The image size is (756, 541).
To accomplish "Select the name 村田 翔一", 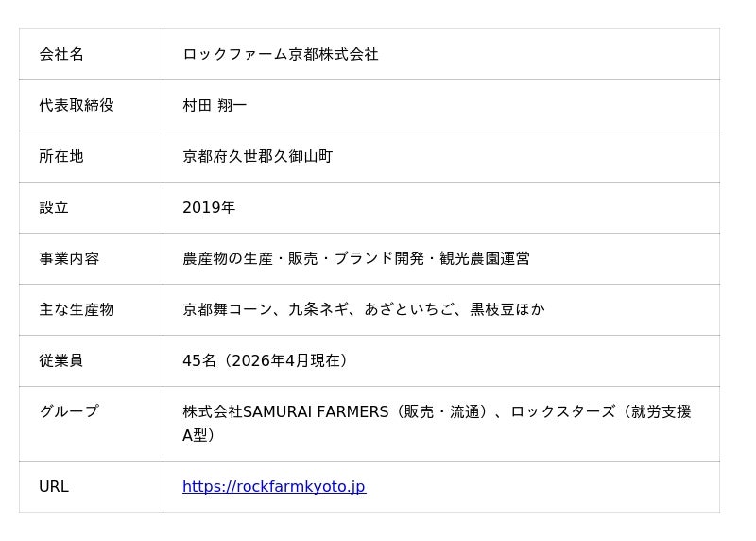I will [215, 106].
